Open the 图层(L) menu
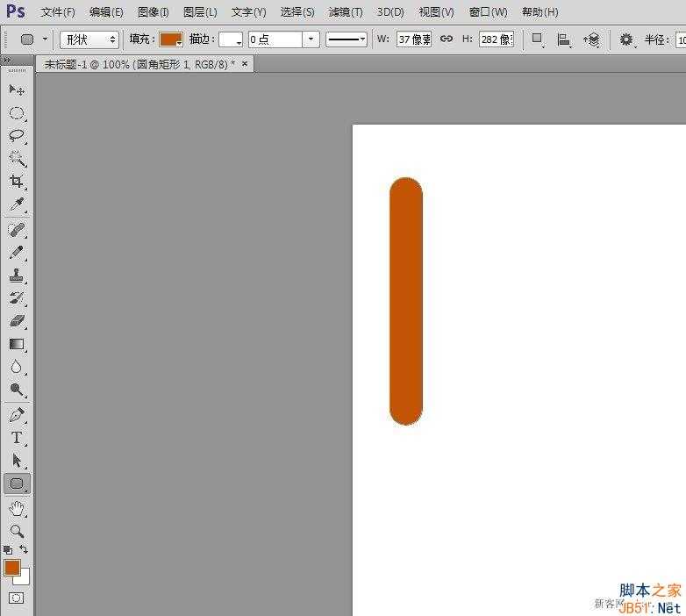The width and height of the screenshot is (686, 616). [x=200, y=12]
